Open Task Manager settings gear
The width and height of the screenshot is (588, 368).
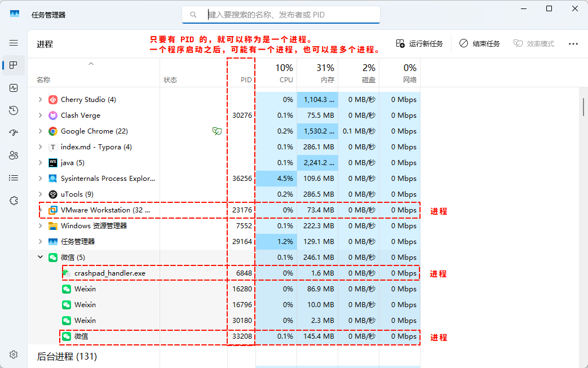14,354
